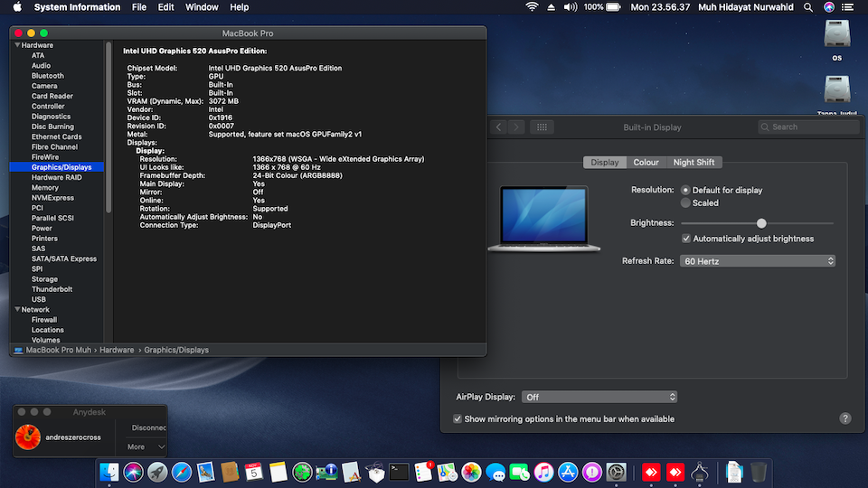Viewport: 868px width, 488px height.
Task: Open Safari from the dock
Action: [x=182, y=472]
